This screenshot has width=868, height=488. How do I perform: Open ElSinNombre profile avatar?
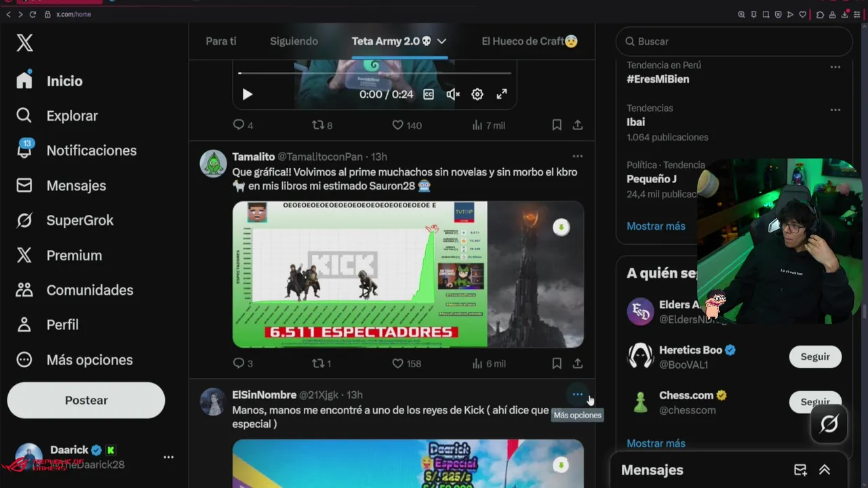[x=213, y=402]
